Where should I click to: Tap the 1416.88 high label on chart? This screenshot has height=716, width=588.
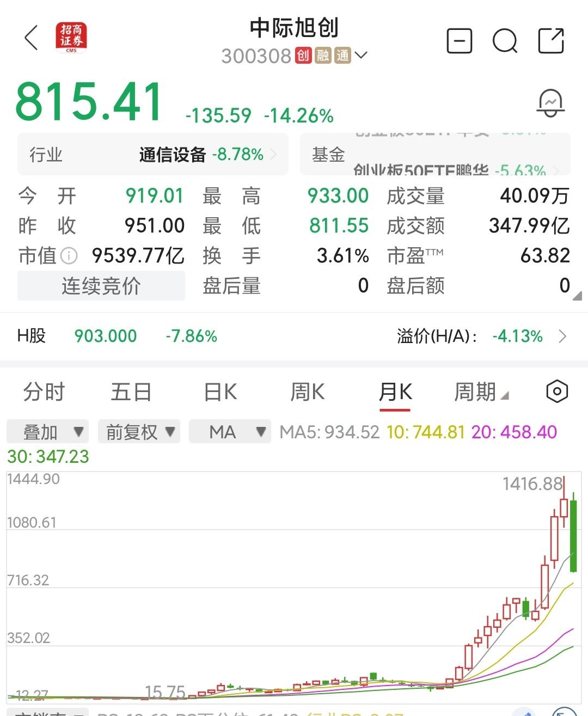point(532,484)
